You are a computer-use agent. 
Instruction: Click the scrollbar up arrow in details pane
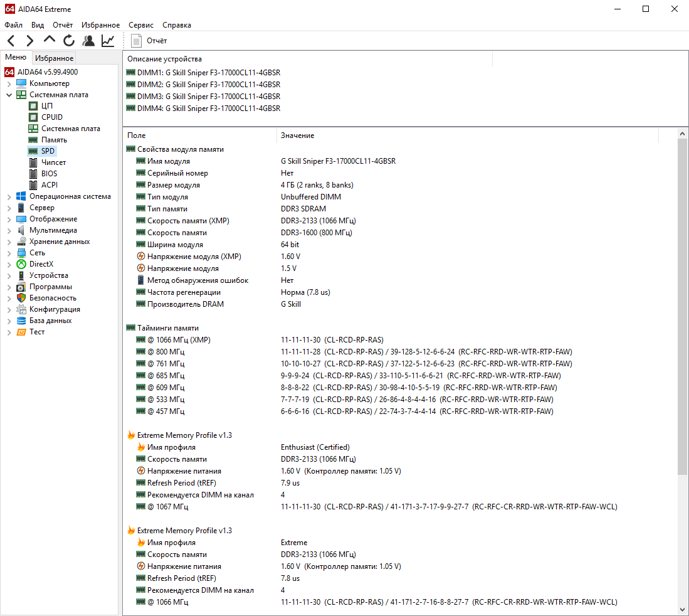[682, 134]
